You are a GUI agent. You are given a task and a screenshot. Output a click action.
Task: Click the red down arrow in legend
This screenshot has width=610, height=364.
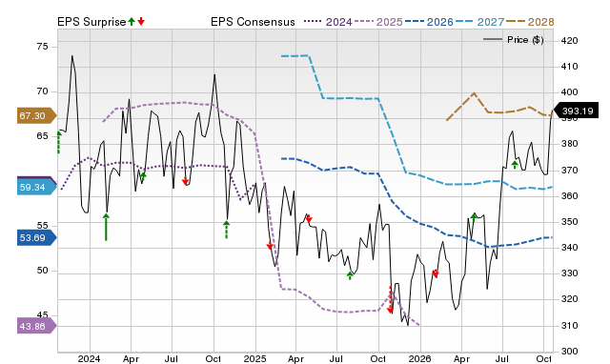point(141,21)
